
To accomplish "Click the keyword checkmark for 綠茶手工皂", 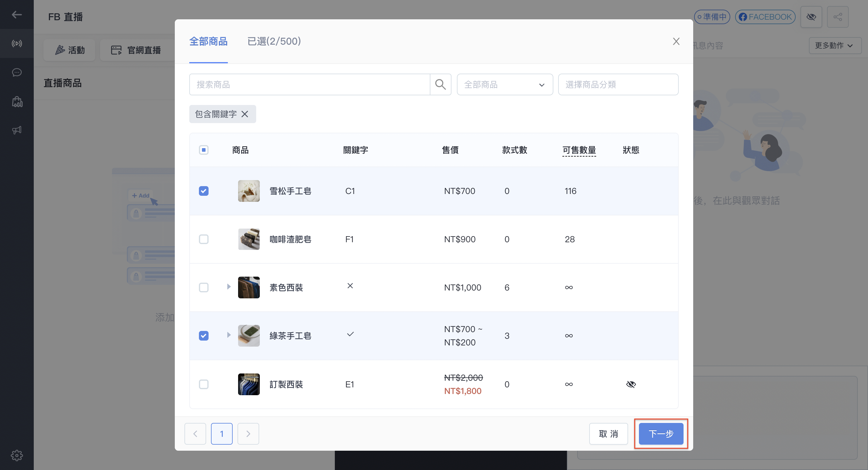I will point(350,334).
